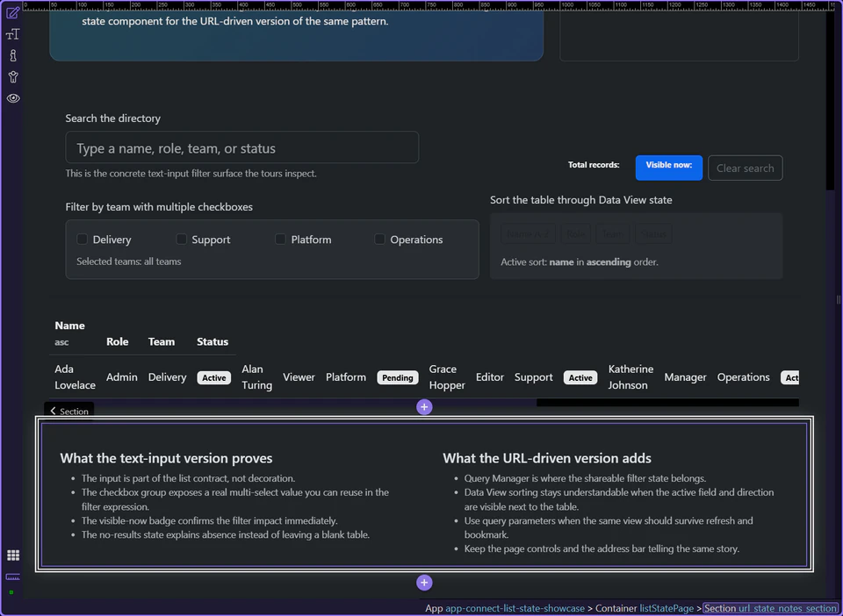Click the vertical scrollbar at right edge
This screenshot has width=843, height=616.
830,101
